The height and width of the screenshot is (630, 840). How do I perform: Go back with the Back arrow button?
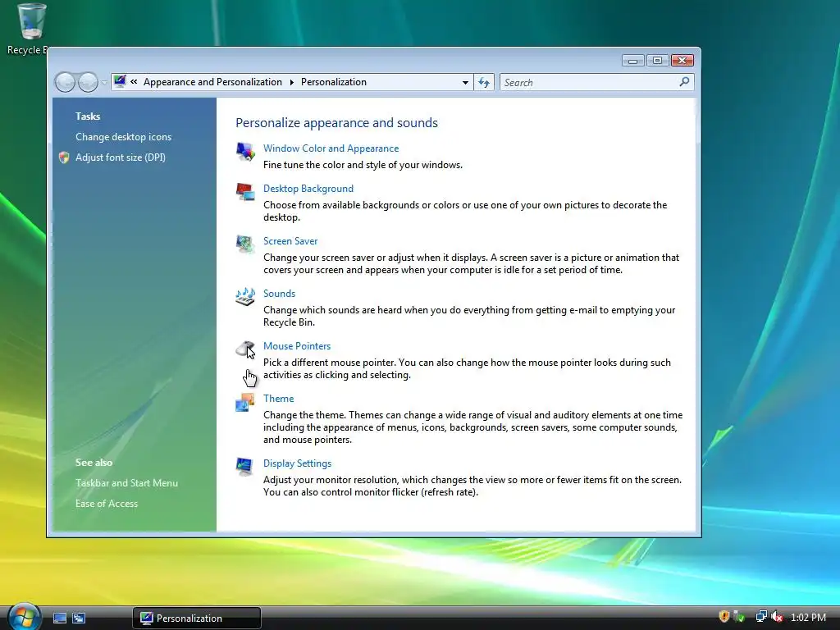coord(66,82)
